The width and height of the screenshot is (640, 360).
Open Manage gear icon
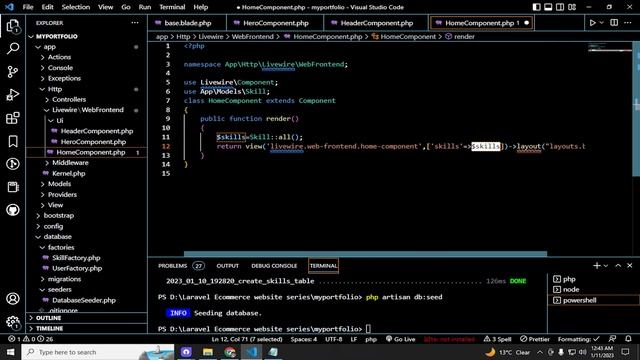point(13,322)
